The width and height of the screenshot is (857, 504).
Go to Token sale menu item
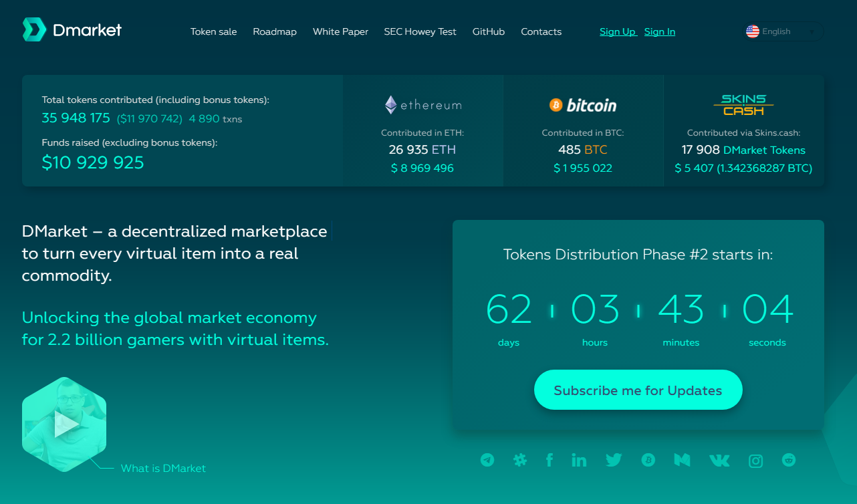(x=213, y=31)
